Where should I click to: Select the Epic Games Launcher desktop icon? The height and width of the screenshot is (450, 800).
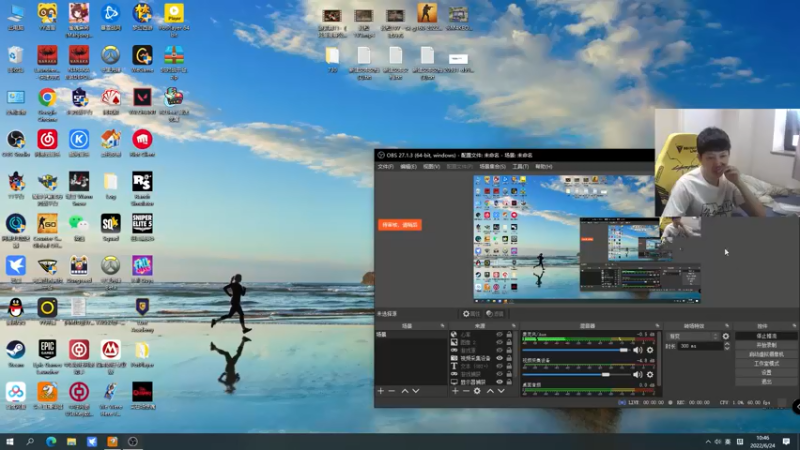coord(47,356)
